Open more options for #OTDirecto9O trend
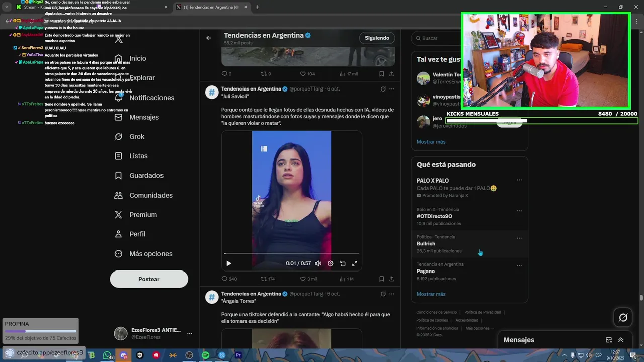The width and height of the screenshot is (644, 362). pyautogui.click(x=519, y=211)
